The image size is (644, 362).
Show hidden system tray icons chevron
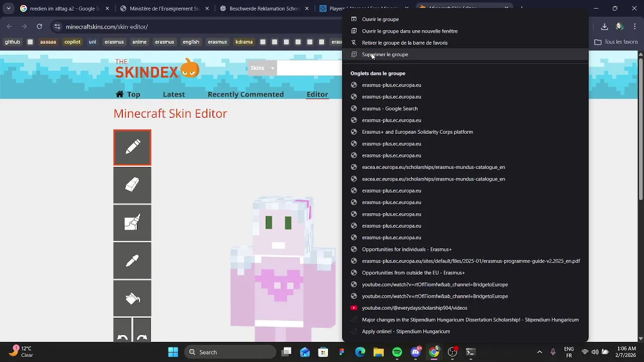pos(539,352)
